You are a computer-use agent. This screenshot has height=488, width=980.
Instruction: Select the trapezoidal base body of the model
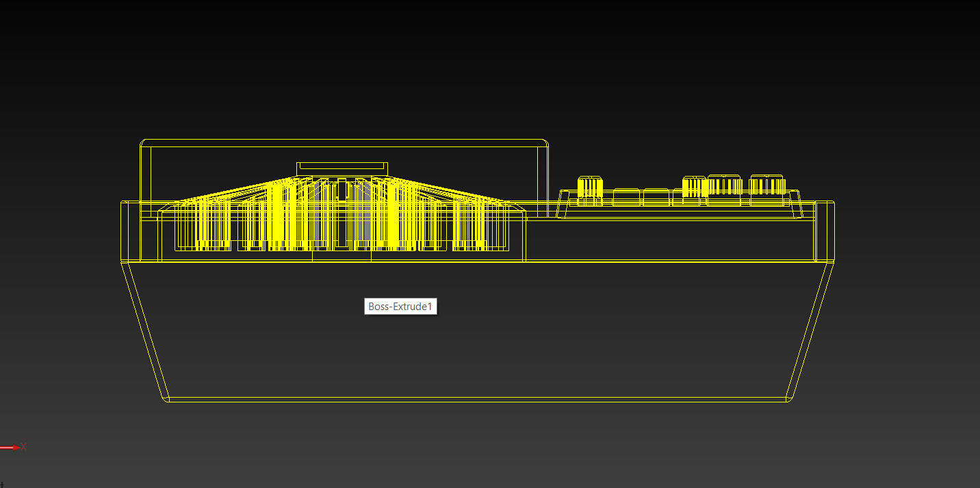click(x=478, y=331)
